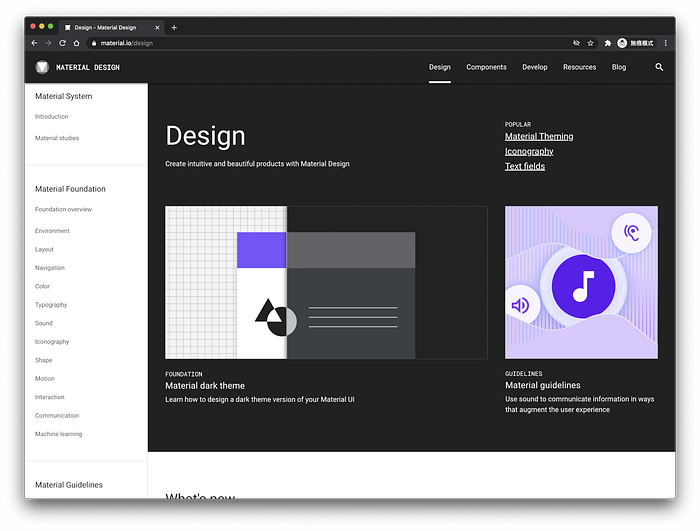Open Navigation in the sidebar
The width and height of the screenshot is (700, 531).
tap(50, 268)
